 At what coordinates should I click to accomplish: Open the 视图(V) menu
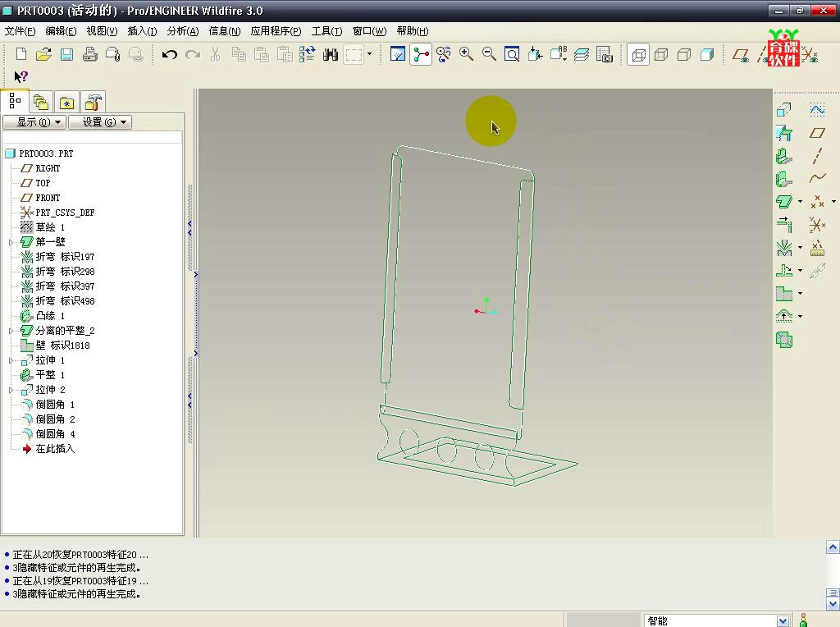click(x=102, y=31)
